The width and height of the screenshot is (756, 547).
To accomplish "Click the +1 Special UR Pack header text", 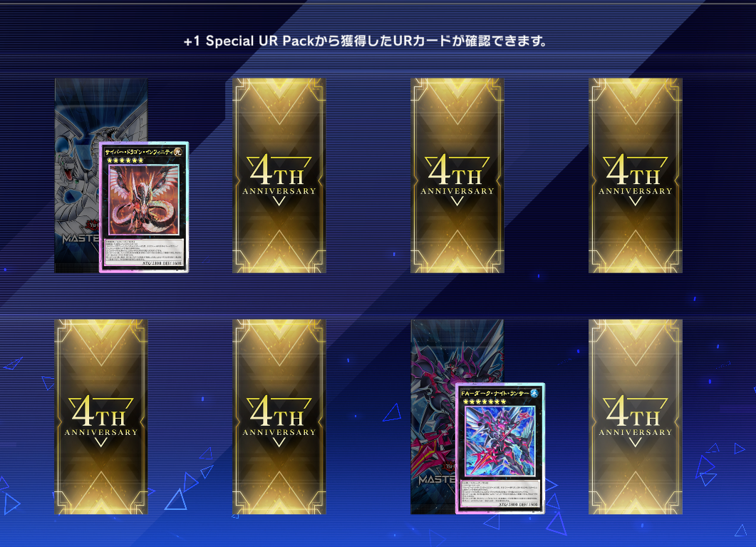I will coord(365,41).
